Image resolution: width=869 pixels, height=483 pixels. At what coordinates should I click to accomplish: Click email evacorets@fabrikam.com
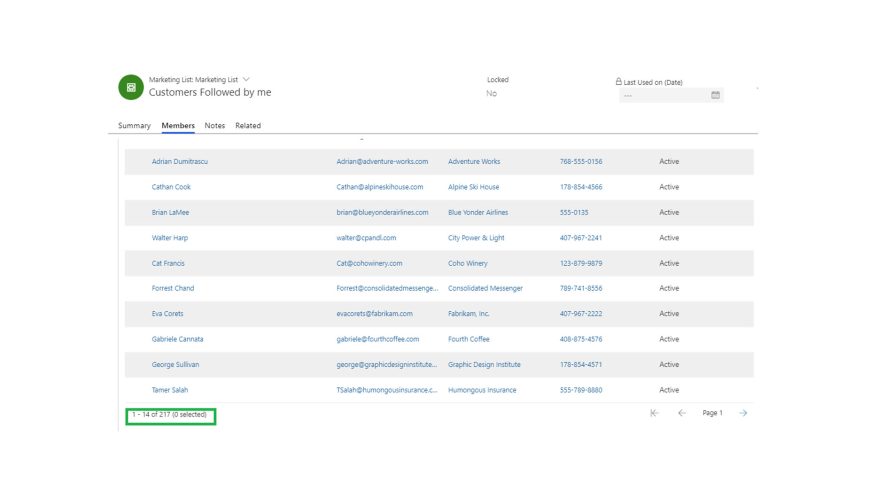click(374, 314)
